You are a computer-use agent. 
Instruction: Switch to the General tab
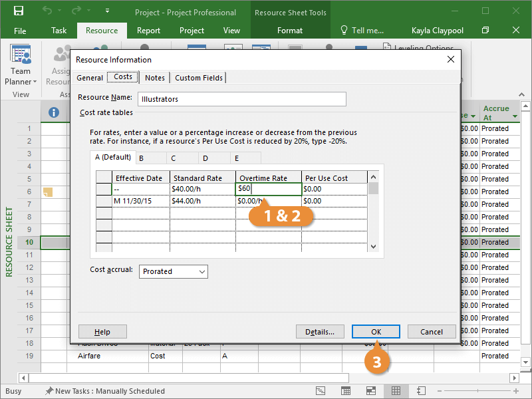pyautogui.click(x=90, y=78)
